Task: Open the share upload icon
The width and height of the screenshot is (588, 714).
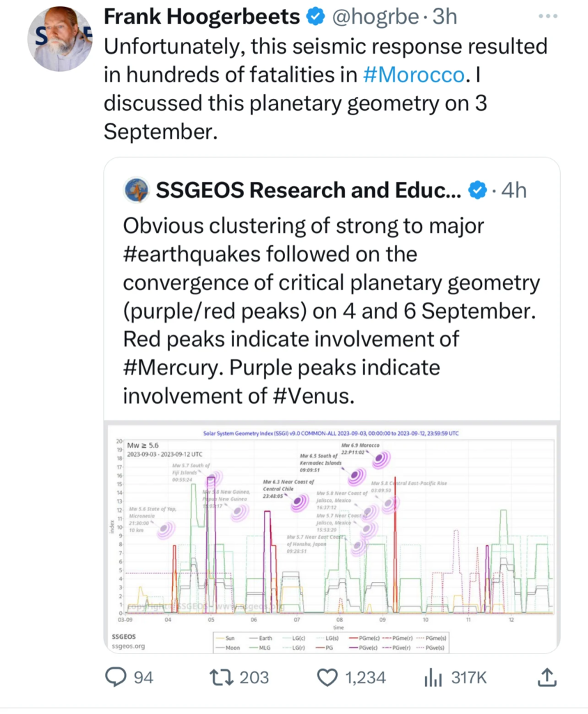Action: [x=547, y=677]
